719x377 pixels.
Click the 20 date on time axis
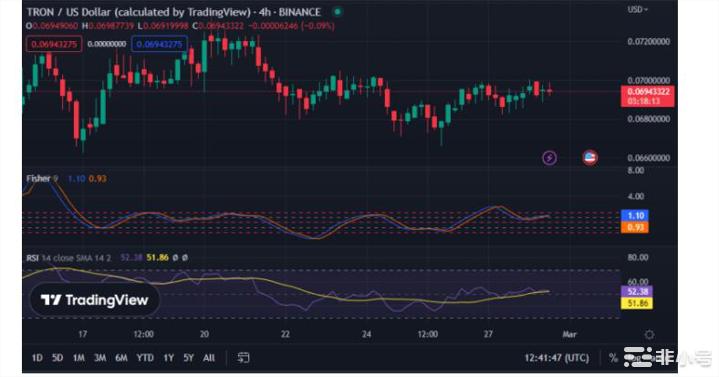pyautogui.click(x=205, y=334)
